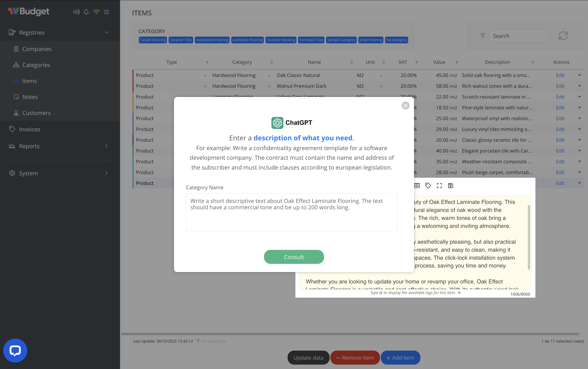This screenshot has width=588, height=369.
Task: Check the green Wi-Fi status icon
Action: point(96,12)
